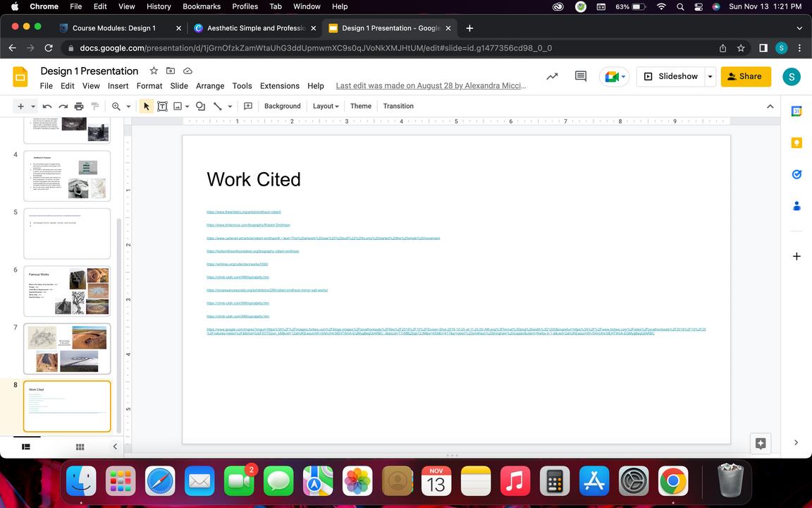Click the move to folder icon
The image size is (812, 508).
pyautogui.click(x=171, y=71)
